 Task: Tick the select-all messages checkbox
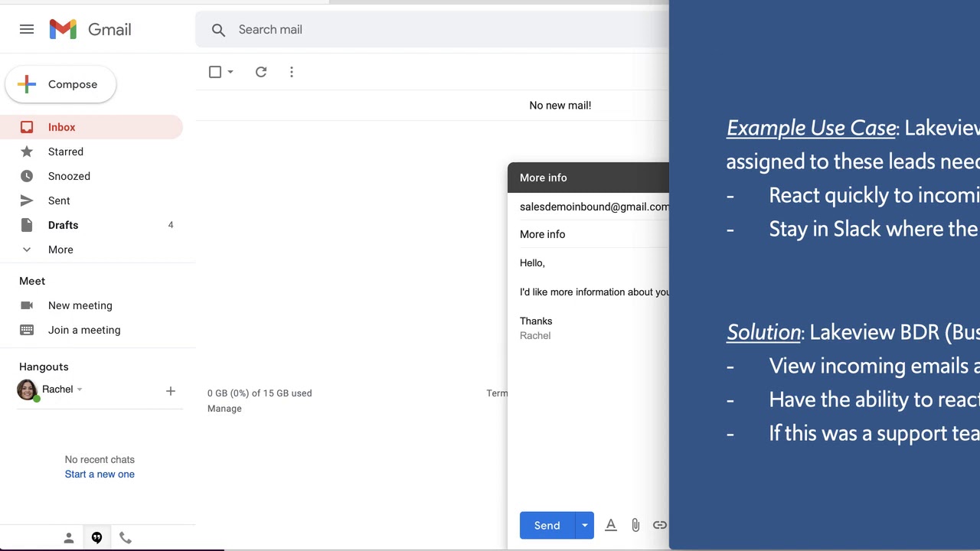point(215,72)
